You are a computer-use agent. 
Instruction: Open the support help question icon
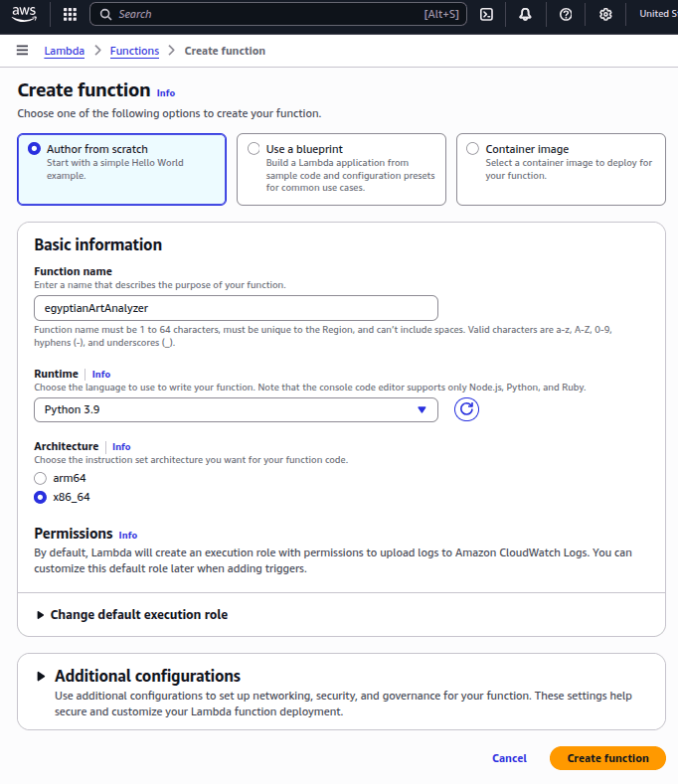tap(566, 14)
